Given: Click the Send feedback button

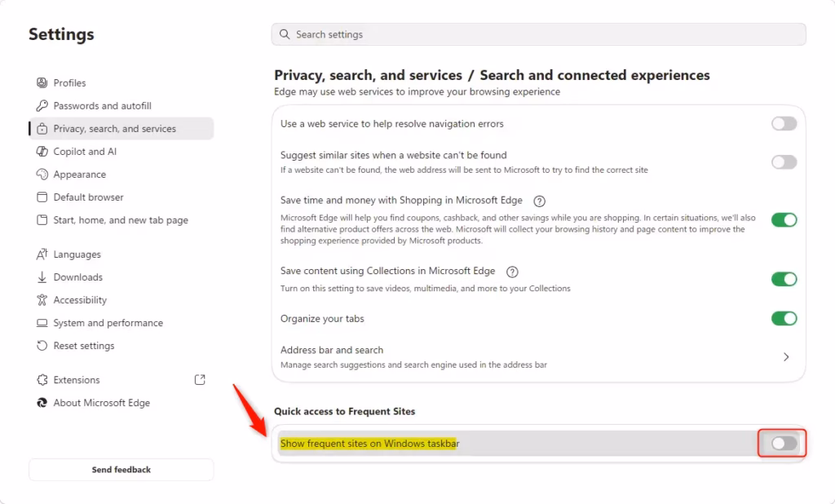Looking at the screenshot, I should pos(121,470).
